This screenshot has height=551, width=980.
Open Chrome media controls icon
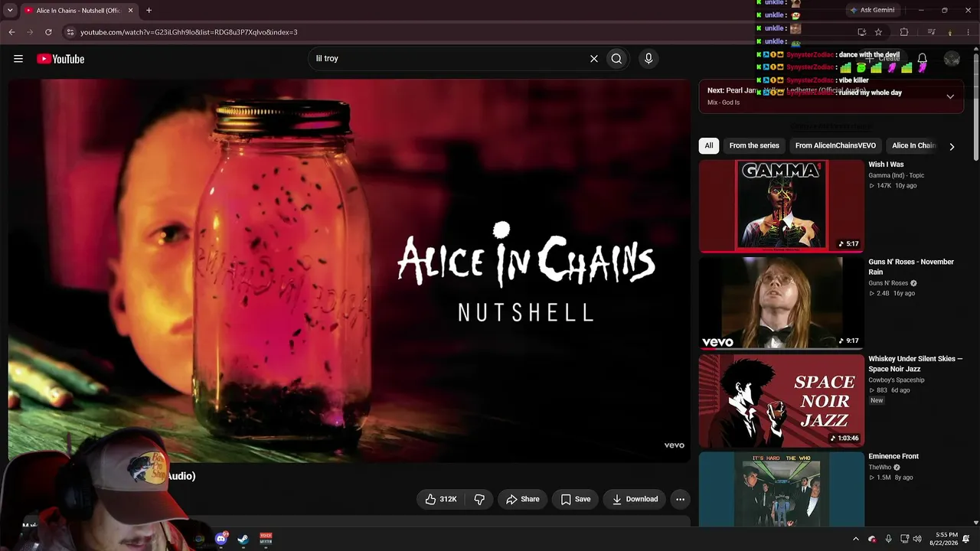931,32
